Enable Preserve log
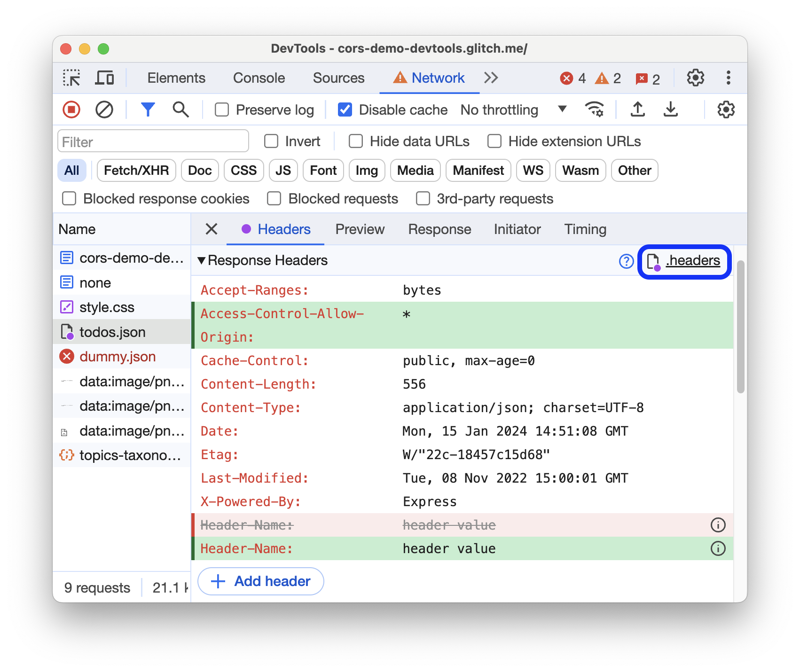This screenshot has width=800, height=672. coord(221,109)
